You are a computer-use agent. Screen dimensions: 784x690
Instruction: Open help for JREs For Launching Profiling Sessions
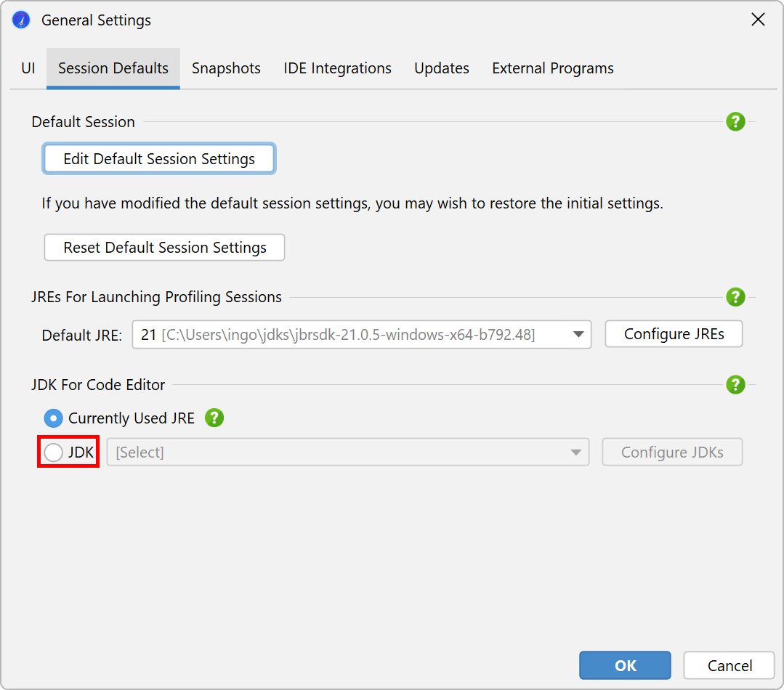(735, 297)
